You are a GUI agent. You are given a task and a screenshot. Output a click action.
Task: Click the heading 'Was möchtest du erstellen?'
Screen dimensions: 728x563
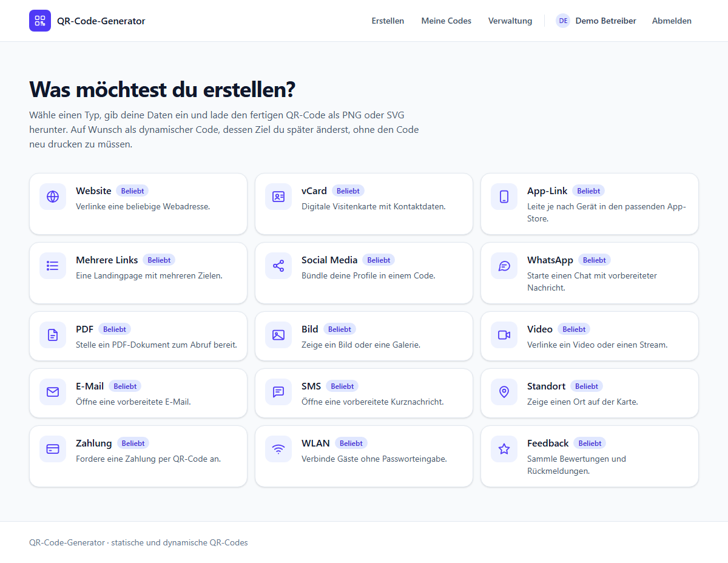pos(163,89)
